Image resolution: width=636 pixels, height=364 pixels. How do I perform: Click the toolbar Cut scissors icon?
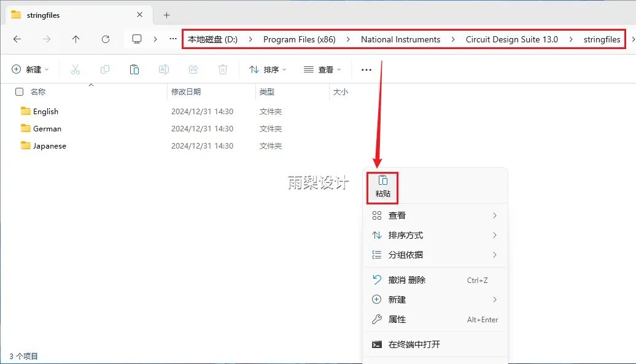coord(76,69)
